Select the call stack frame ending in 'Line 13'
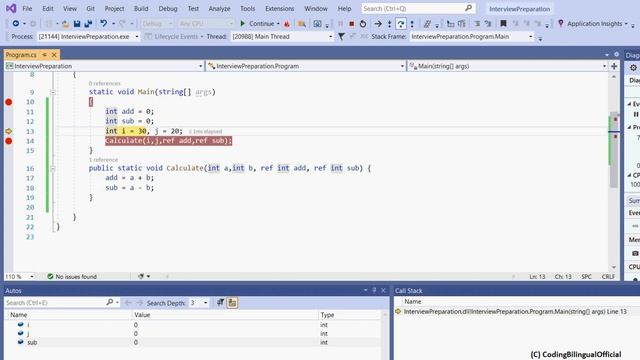 516,311
